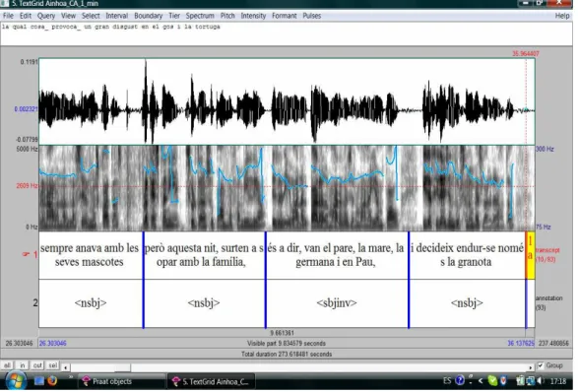Click the 2609 Hz spectrogram frequency label
The width and height of the screenshot is (578, 392).
pos(27,185)
